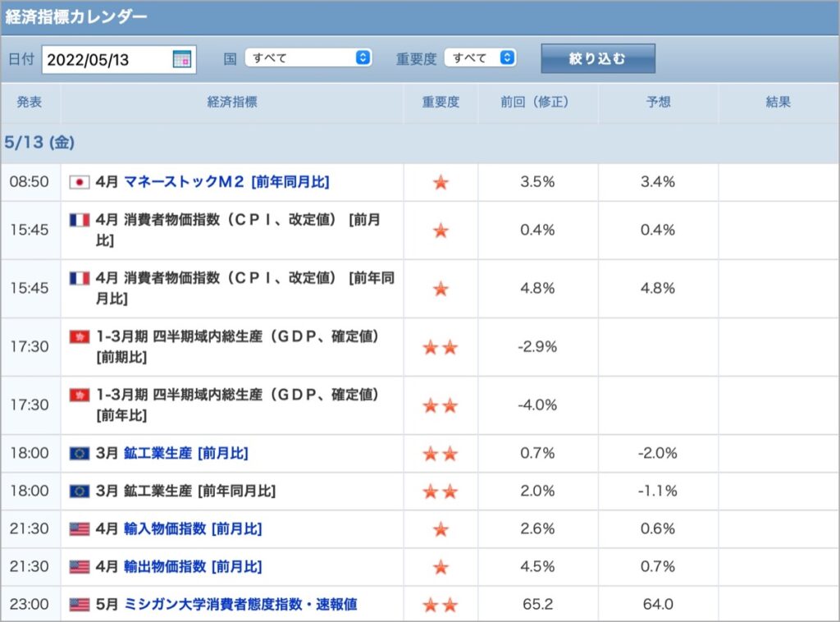840x622 pixels.
Task: Open the 国 country dropdown
Action: pyautogui.click(x=308, y=58)
